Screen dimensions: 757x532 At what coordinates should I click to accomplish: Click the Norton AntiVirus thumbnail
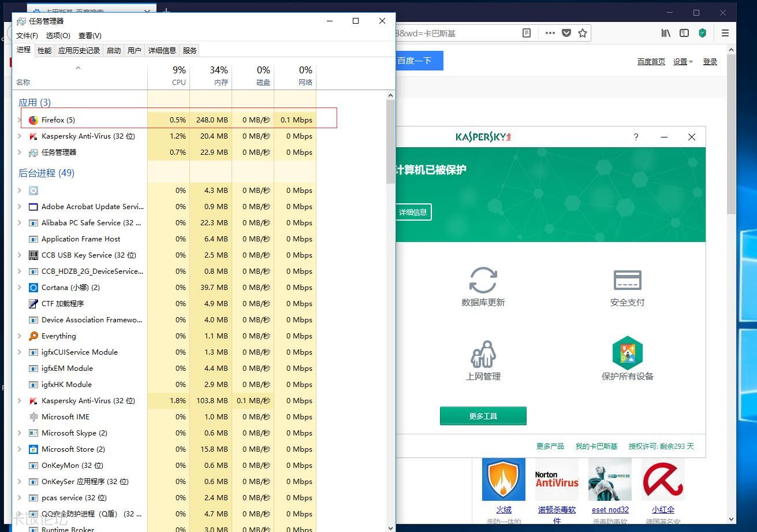click(557, 479)
